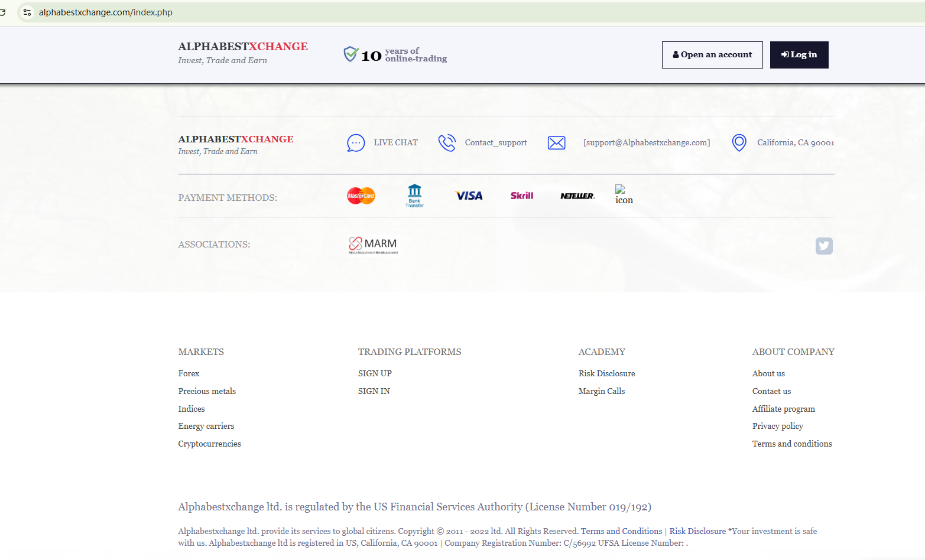Viewport: 925px width, 560px height.
Task: Click the Open an account button
Action: click(712, 55)
